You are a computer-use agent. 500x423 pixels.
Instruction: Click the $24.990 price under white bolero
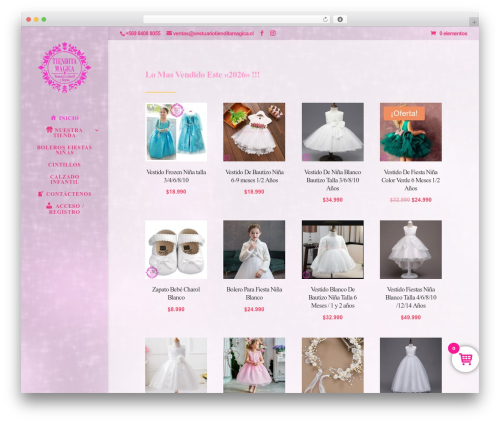(254, 309)
